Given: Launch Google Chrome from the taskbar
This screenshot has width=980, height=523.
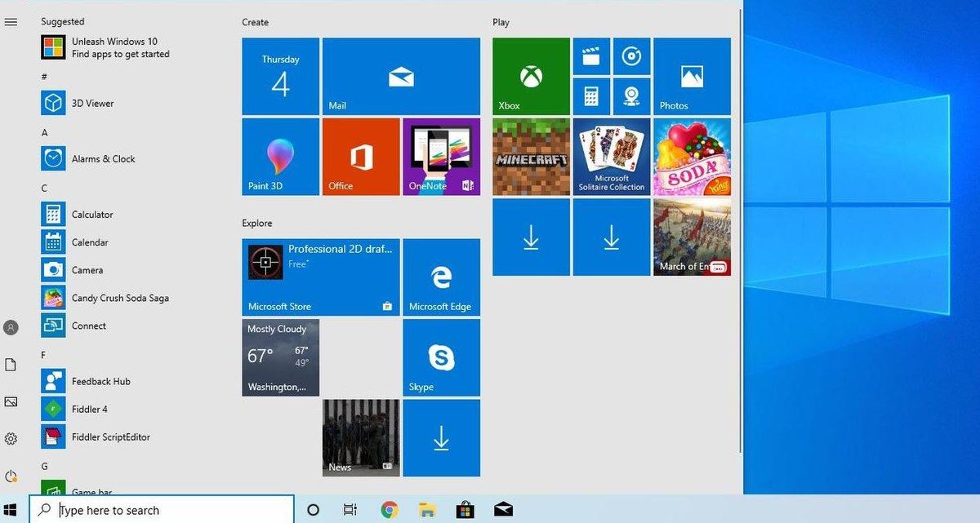Looking at the screenshot, I should (390, 510).
